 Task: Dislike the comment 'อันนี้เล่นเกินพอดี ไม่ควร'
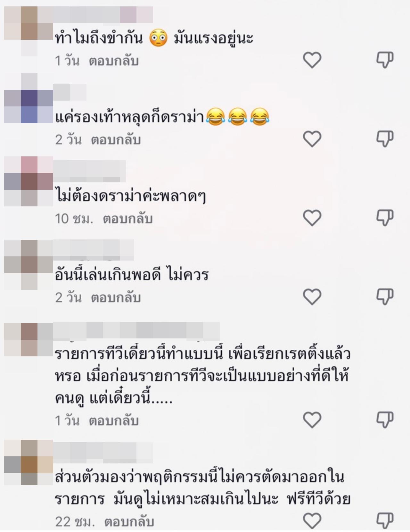pyautogui.click(x=385, y=297)
